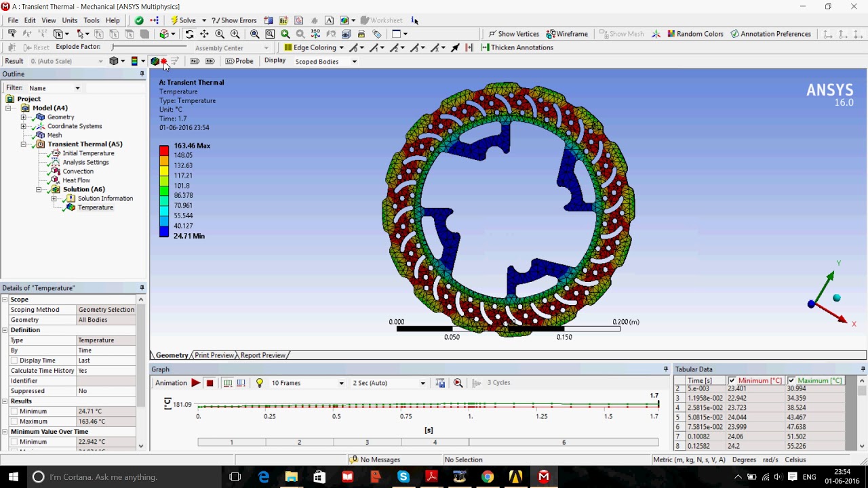The height and width of the screenshot is (488, 868).
Task: Open Chrome from the taskbar
Action: [x=487, y=477]
